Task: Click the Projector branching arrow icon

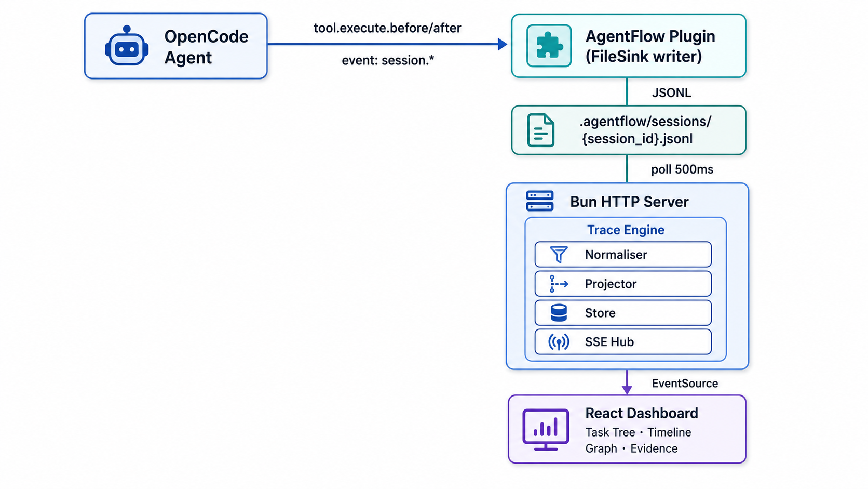Action: tap(559, 284)
